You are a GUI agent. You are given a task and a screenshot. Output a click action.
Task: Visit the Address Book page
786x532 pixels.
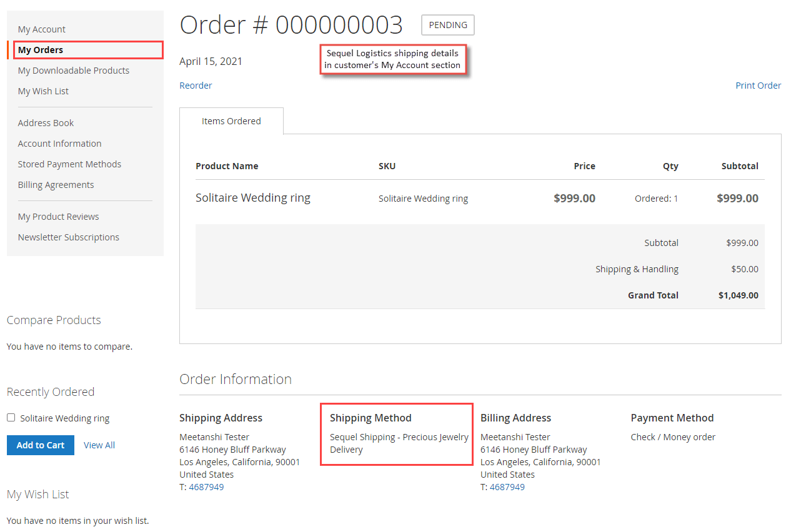[46, 122]
